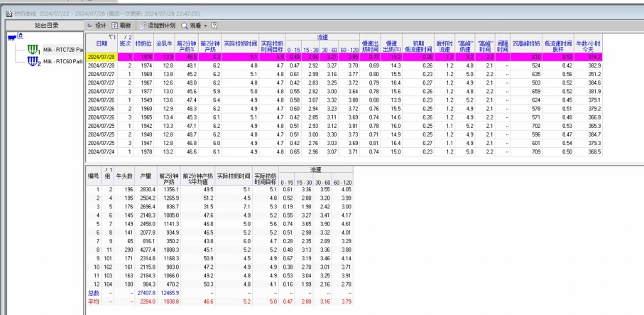Sort by the 班次 column header
Screen dimensions: 644x315
(125, 43)
